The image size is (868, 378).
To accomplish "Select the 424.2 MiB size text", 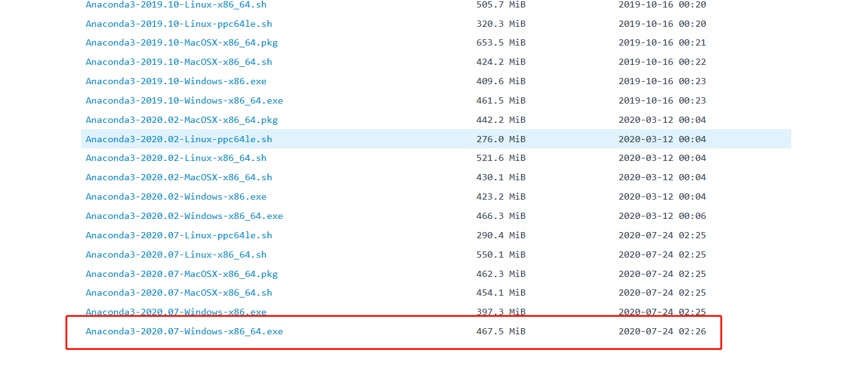I will tap(501, 62).
